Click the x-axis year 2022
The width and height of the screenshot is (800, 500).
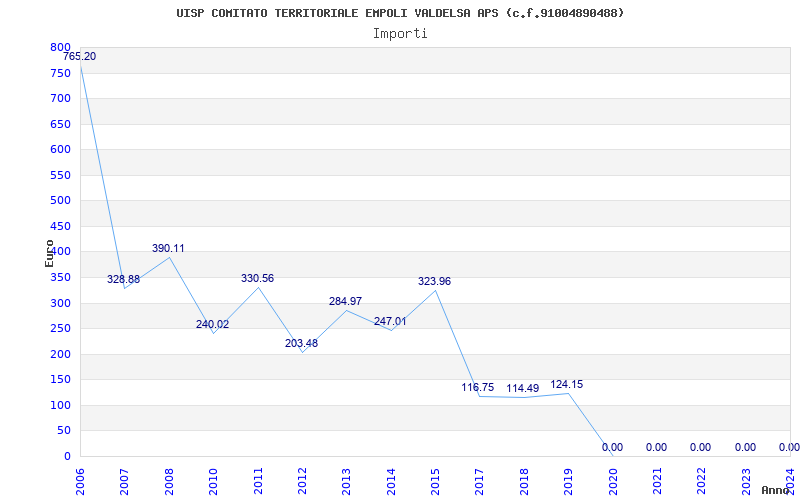point(702,482)
